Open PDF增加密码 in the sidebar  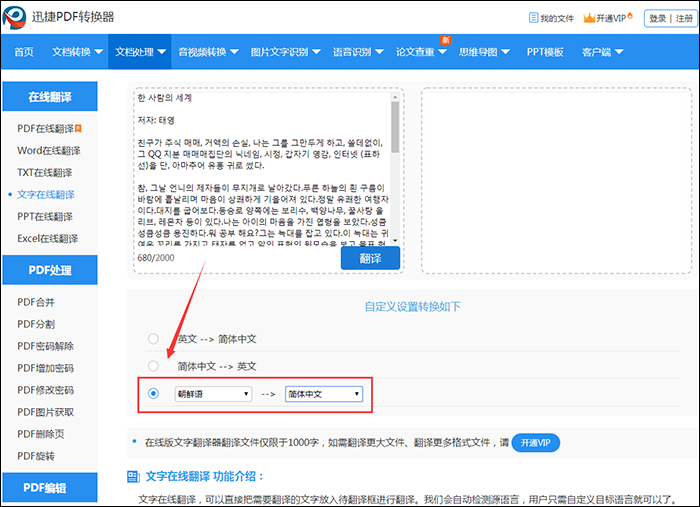(x=46, y=368)
